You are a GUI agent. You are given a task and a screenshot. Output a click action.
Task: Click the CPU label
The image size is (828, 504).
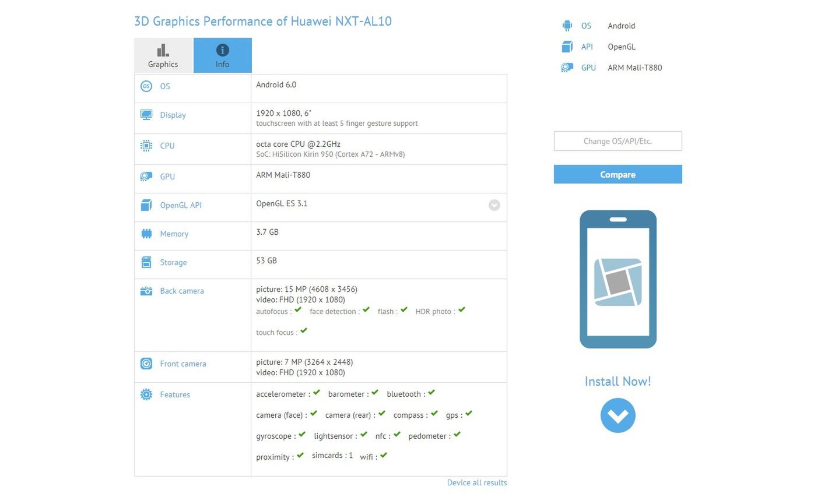[x=167, y=146]
